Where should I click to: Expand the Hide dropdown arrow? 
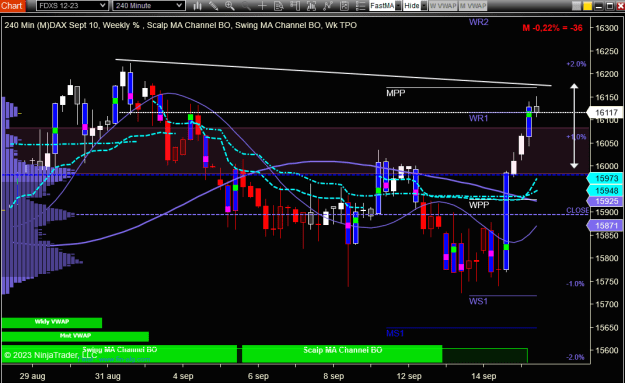pos(424,6)
